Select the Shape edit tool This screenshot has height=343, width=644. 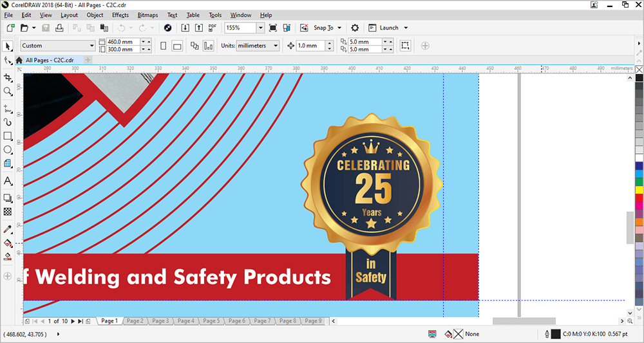coord(7,60)
